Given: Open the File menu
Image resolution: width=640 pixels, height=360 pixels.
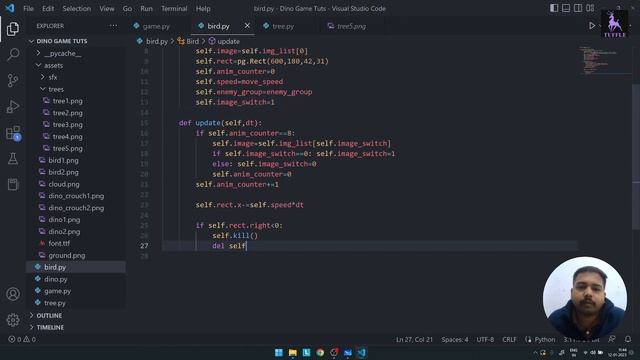Looking at the screenshot, I should pos(29,8).
